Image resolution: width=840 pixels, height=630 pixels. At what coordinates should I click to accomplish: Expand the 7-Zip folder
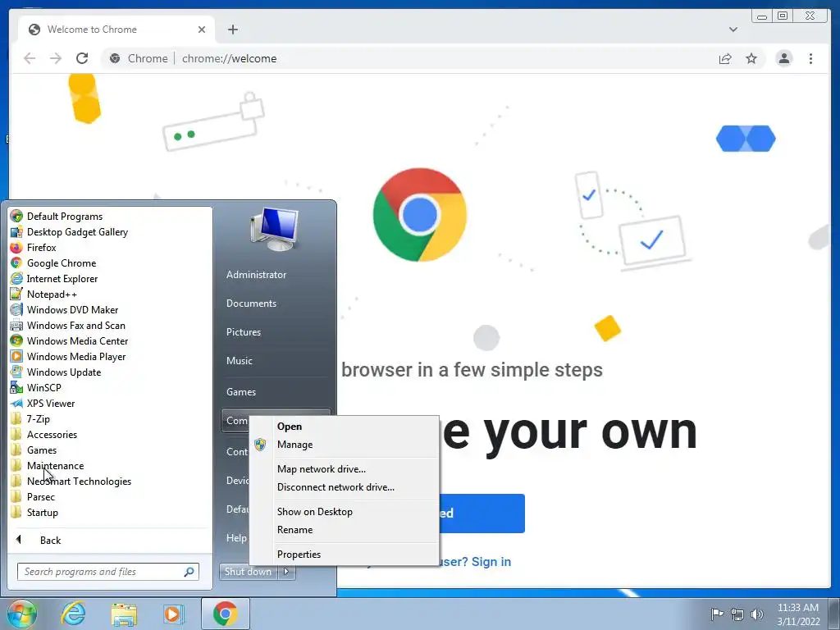click(x=30, y=419)
